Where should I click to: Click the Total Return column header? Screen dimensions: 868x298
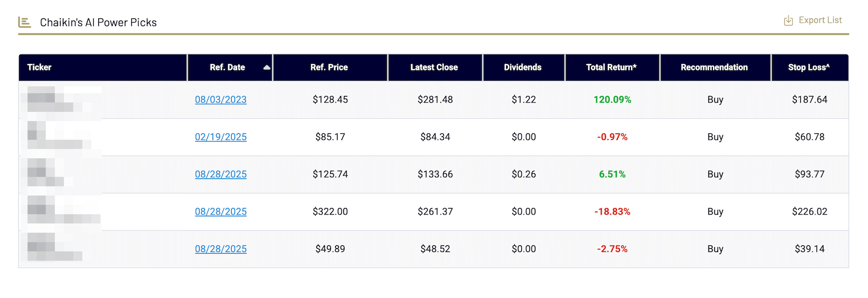(x=611, y=67)
